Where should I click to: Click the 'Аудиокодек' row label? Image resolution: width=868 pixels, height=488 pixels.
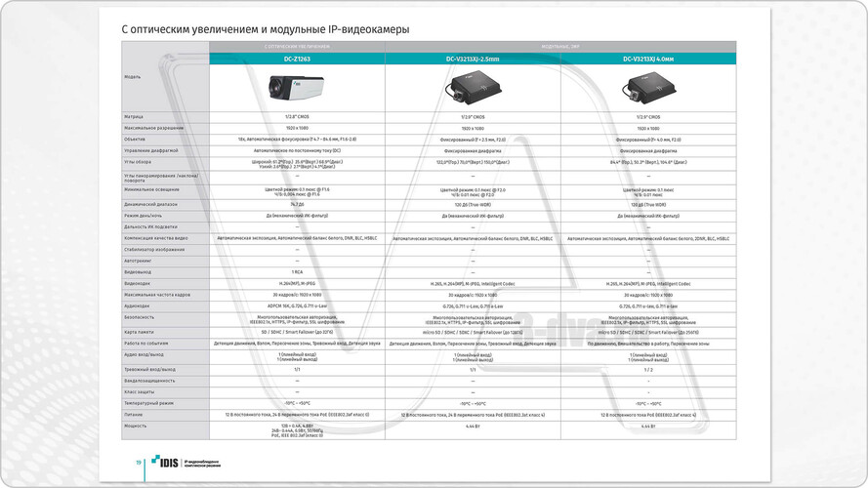coord(137,305)
